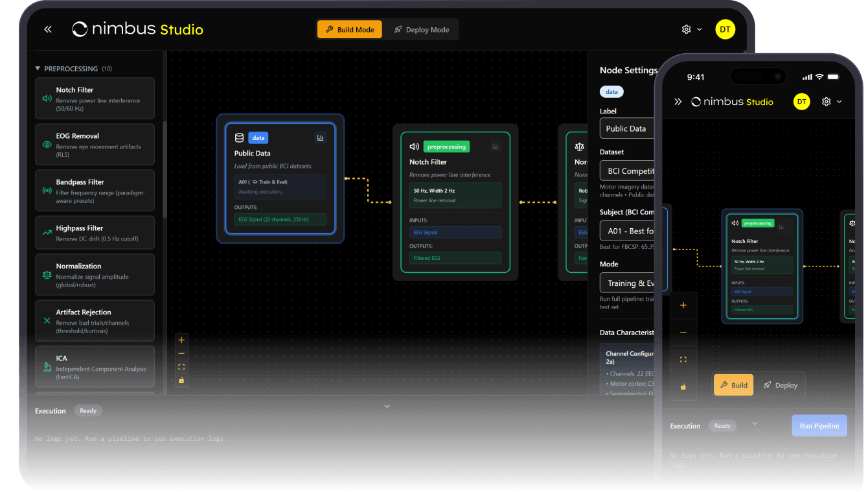Click the Nimbus Studio logo icon
This screenshot has height=492, width=868.
(78, 29)
